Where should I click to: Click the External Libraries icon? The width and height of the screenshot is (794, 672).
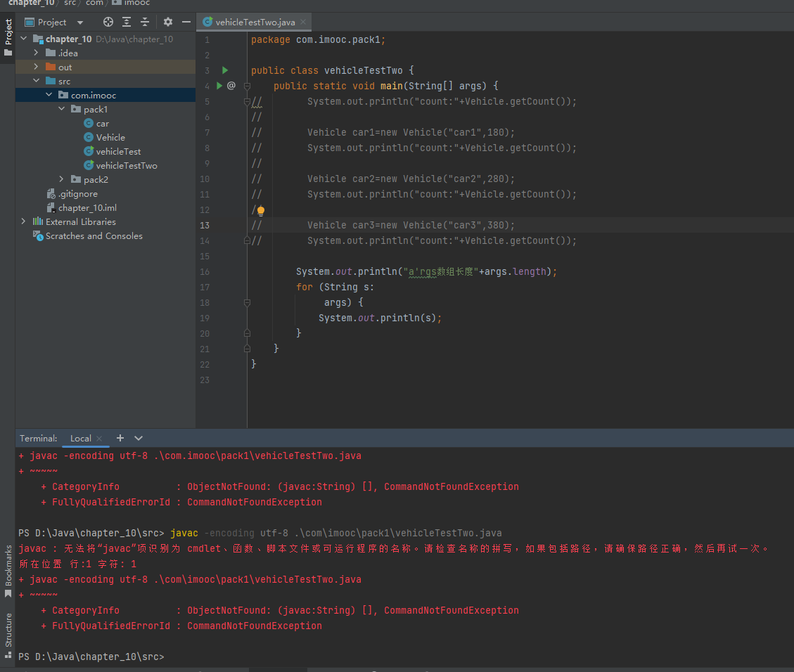[38, 221]
